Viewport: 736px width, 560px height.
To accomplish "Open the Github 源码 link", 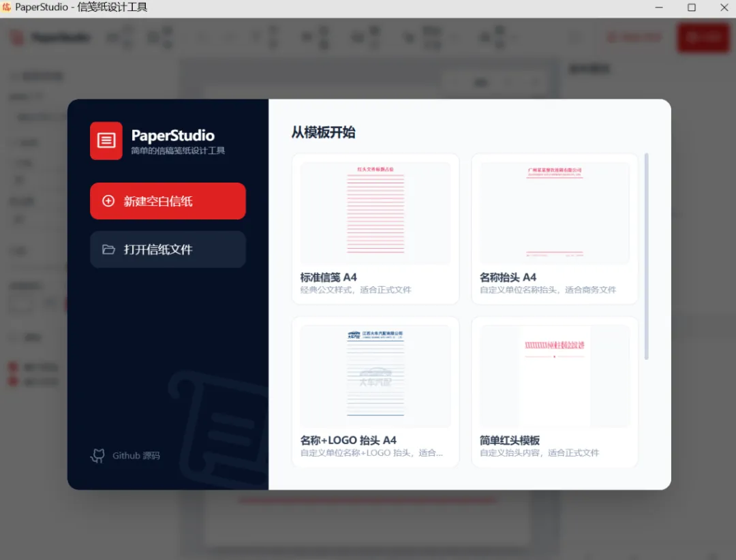I will [x=125, y=455].
